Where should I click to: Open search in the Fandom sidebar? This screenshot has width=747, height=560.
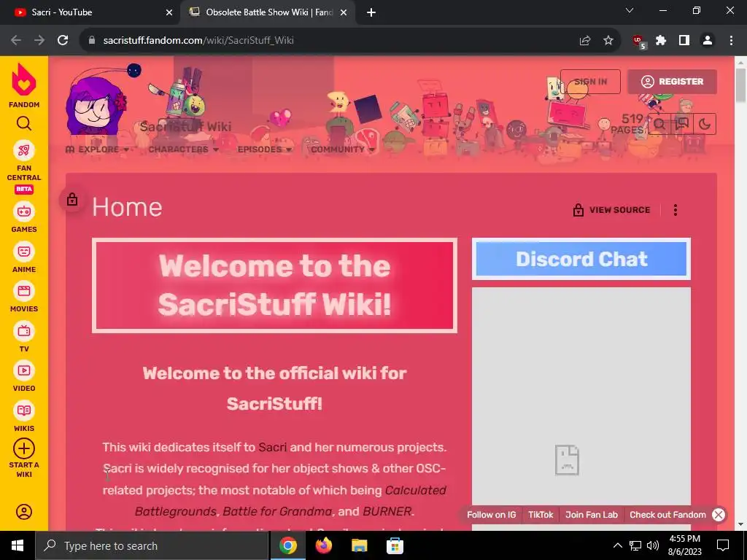(24, 124)
